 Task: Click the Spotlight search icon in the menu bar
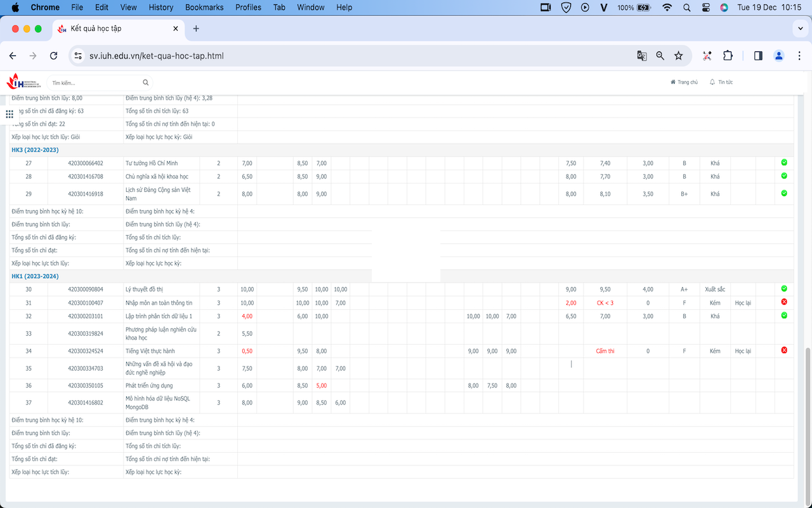(686, 8)
